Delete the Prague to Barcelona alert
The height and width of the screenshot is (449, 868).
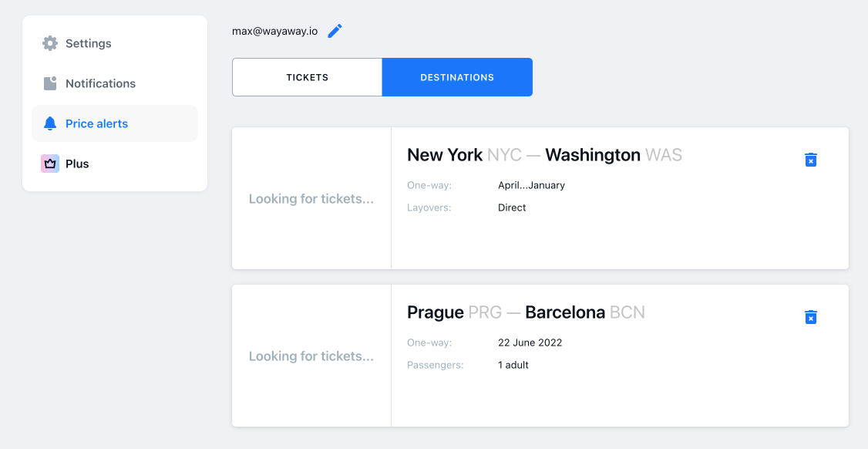pos(810,316)
